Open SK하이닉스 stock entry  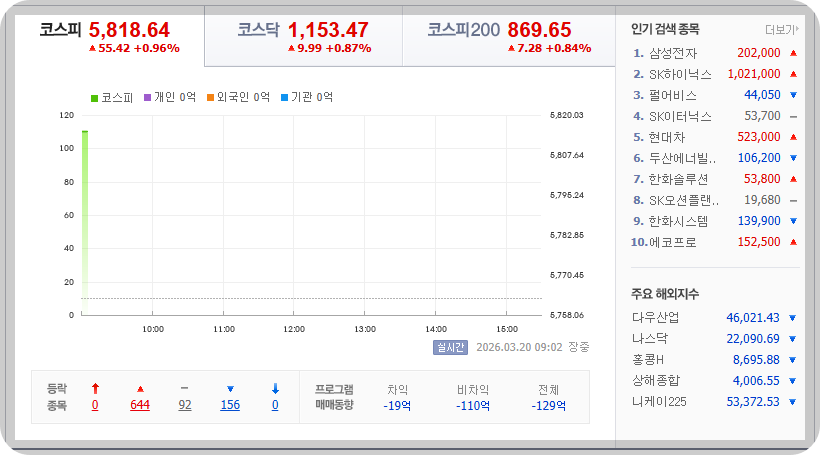(680, 74)
